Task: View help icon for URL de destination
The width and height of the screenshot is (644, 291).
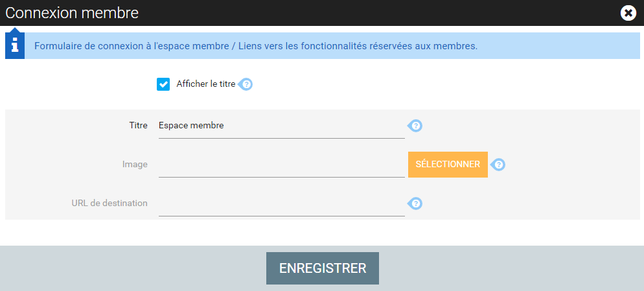Action: pyautogui.click(x=415, y=204)
